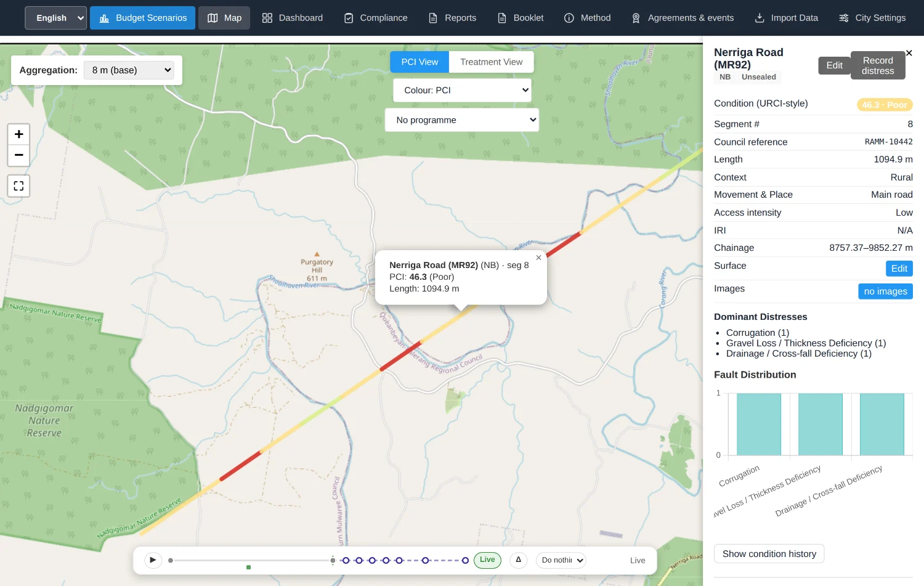
Task: Switch to Map view in top nav
Action: [224, 18]
